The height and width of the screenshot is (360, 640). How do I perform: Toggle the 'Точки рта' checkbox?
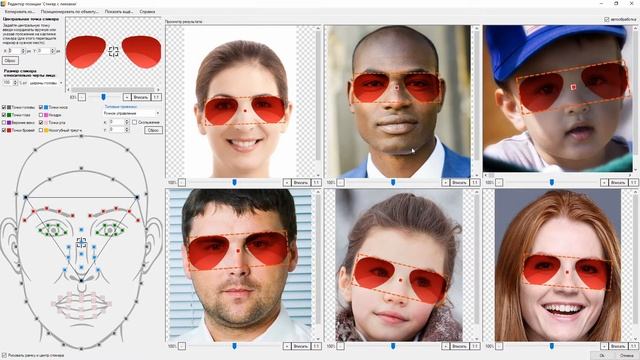[x=41, y=122]
